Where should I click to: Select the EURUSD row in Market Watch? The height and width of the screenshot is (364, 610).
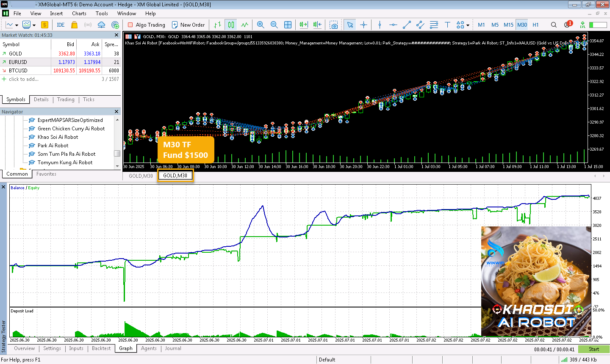tap(61, 62)
